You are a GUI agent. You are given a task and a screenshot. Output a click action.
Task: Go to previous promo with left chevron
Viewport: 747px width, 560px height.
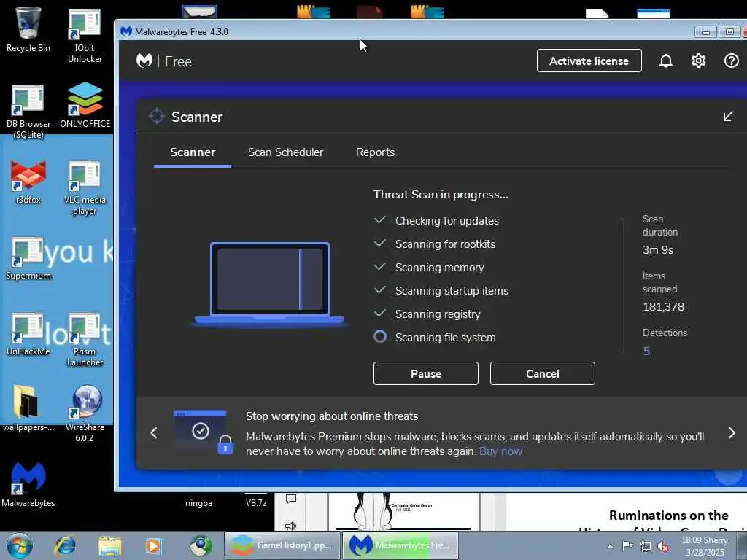click(153, 433)
